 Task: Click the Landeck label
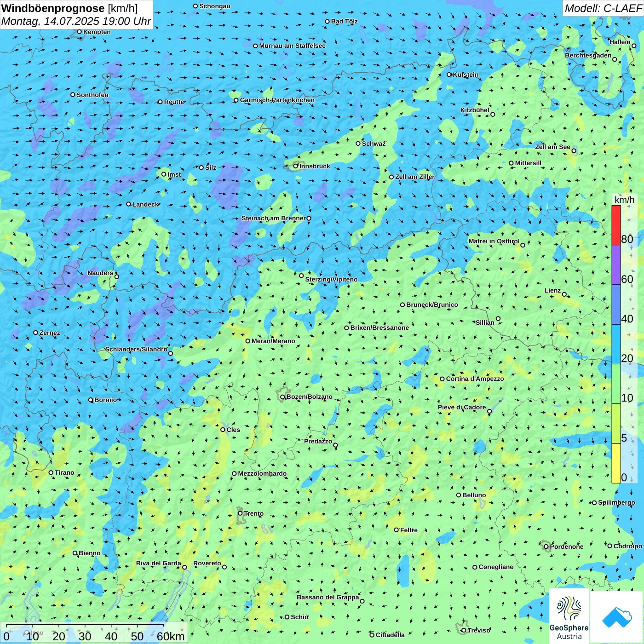tap(145, 204)
